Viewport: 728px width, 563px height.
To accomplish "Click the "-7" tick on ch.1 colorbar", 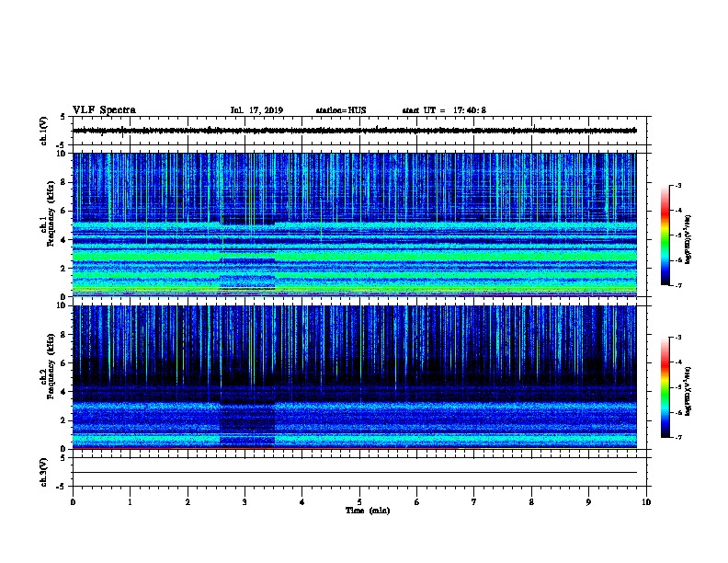I will click(x=677, y=285).
